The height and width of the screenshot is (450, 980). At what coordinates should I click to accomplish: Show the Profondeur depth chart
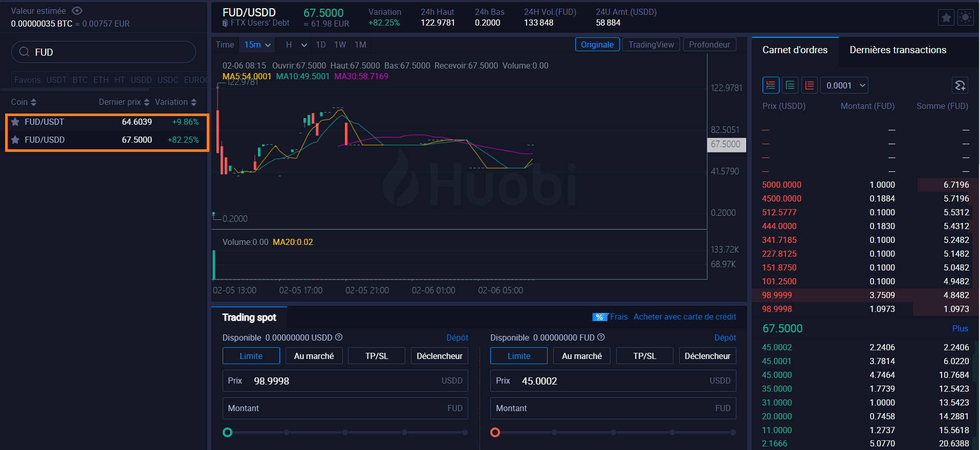[709, 44]
